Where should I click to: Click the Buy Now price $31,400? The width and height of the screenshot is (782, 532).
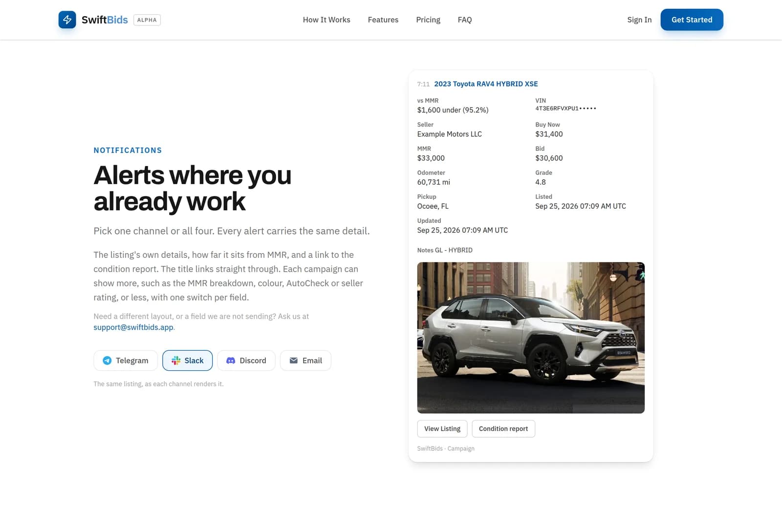pyautogui.click(x=549, y=134)
